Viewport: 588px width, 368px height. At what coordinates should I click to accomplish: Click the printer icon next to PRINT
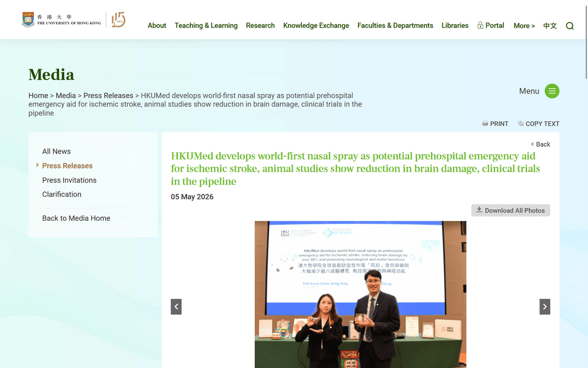pos(485,124)
